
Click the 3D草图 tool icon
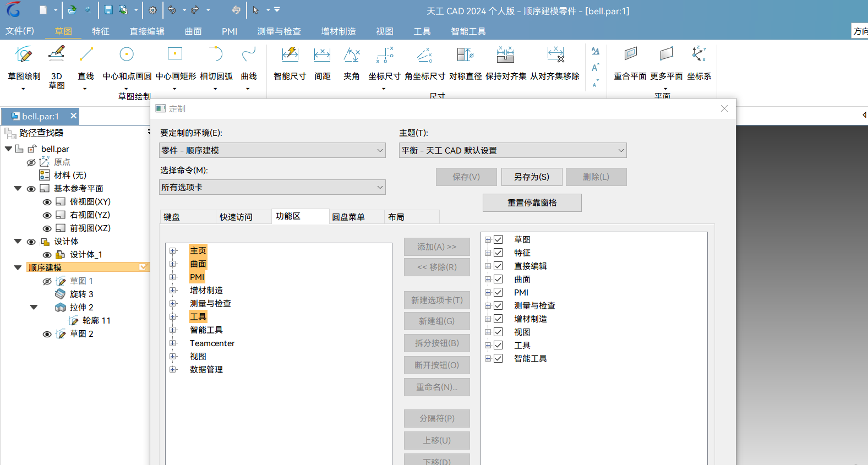[x=56, y=54]
